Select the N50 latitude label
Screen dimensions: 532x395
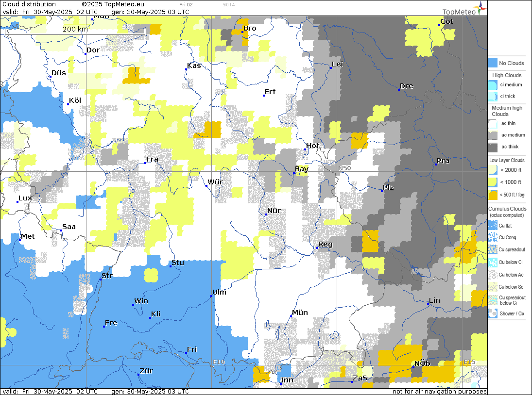[345, 168]
